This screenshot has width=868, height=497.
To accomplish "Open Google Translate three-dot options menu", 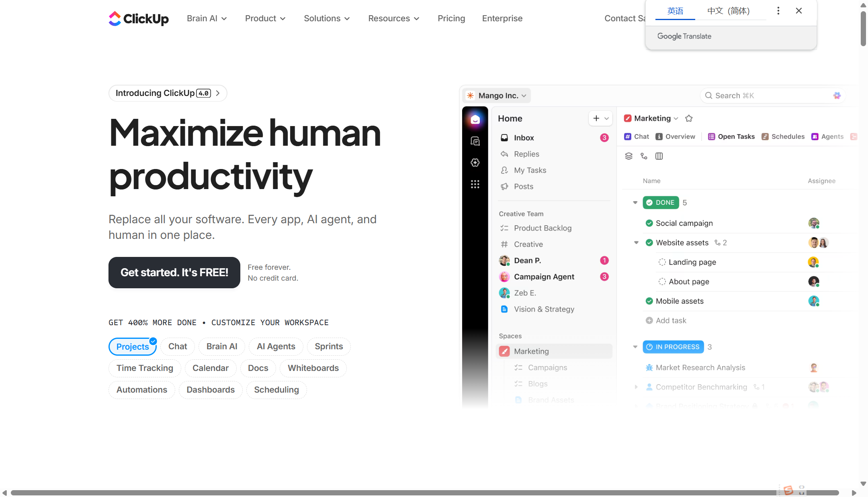I will coord(778,11).
